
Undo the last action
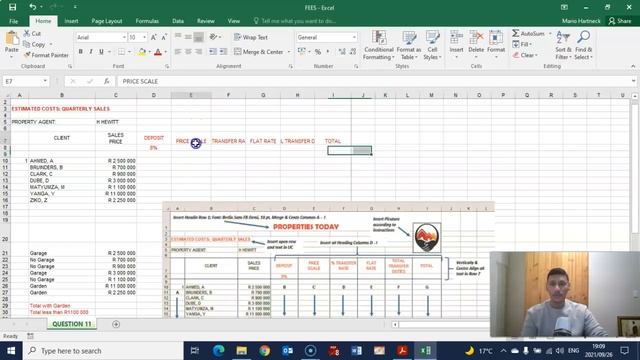point(32,7)
